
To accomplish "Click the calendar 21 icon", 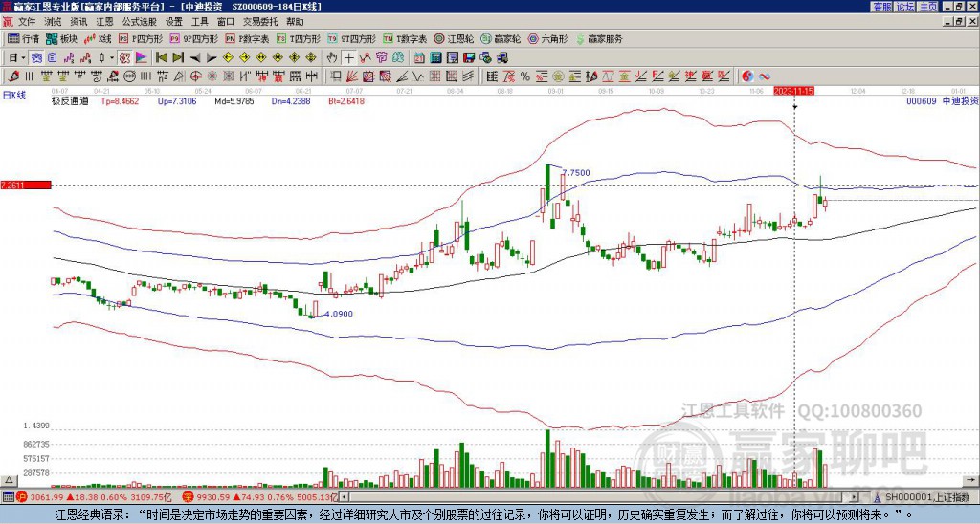I will tap(419, 58).
